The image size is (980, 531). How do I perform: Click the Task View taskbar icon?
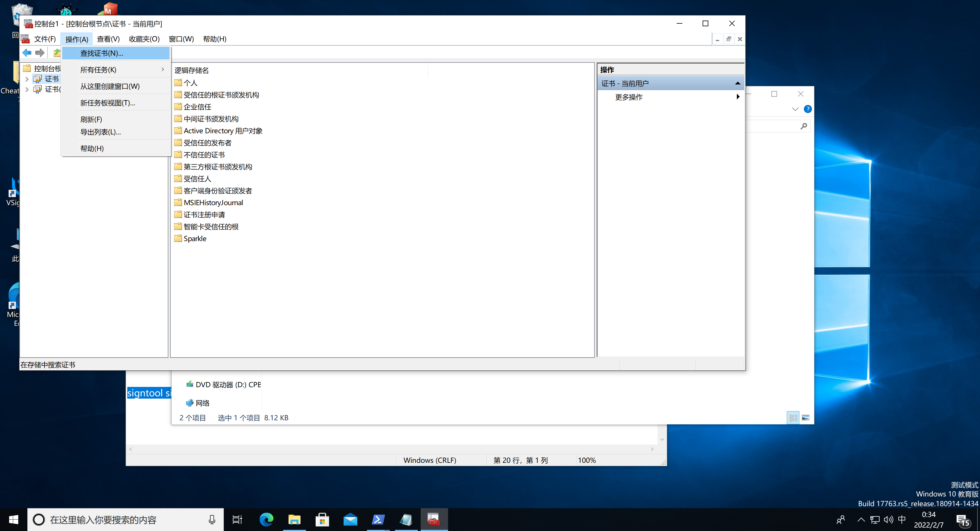coord(237,520)
